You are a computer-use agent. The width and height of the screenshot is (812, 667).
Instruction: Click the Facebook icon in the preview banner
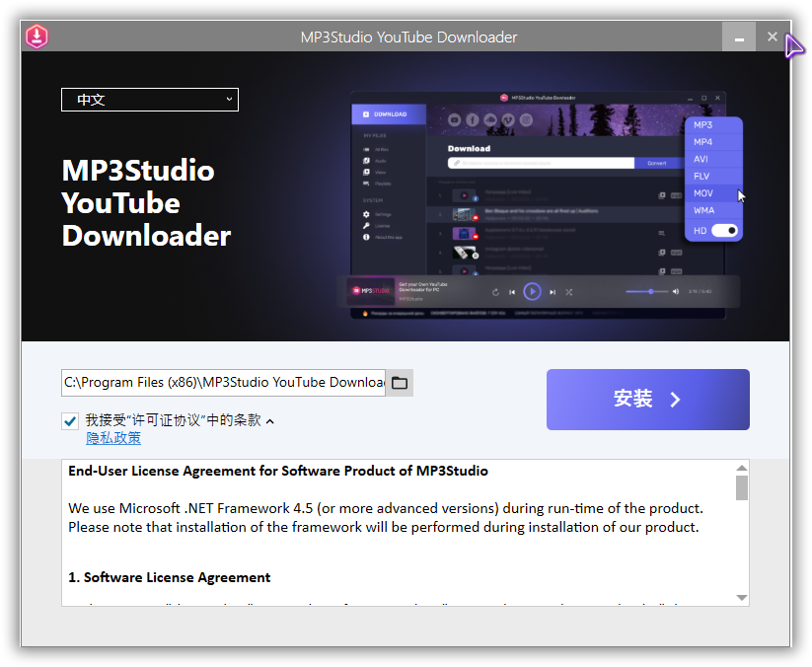473,120
